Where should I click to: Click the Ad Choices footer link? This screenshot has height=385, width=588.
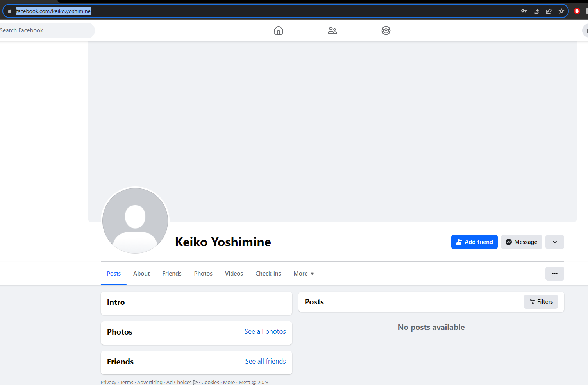(x=182, y=382)
